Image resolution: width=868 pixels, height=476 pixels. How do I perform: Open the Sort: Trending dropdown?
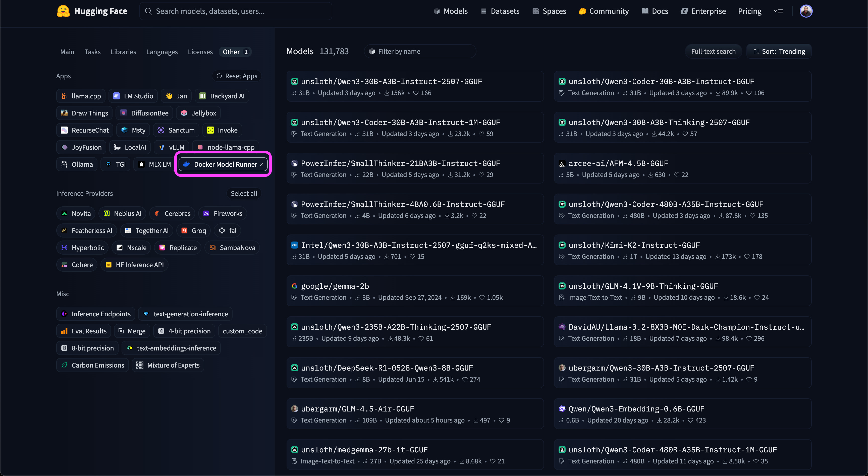[x=779, y=51]
